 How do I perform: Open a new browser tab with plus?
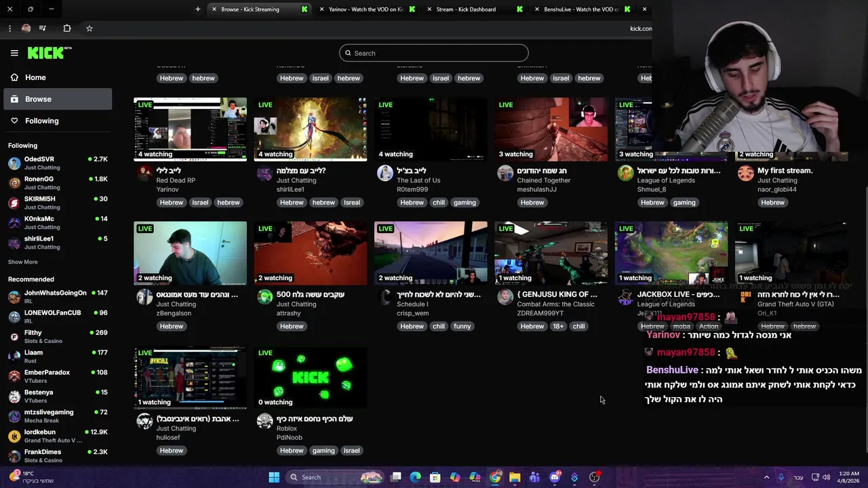(x=198, y=9)
